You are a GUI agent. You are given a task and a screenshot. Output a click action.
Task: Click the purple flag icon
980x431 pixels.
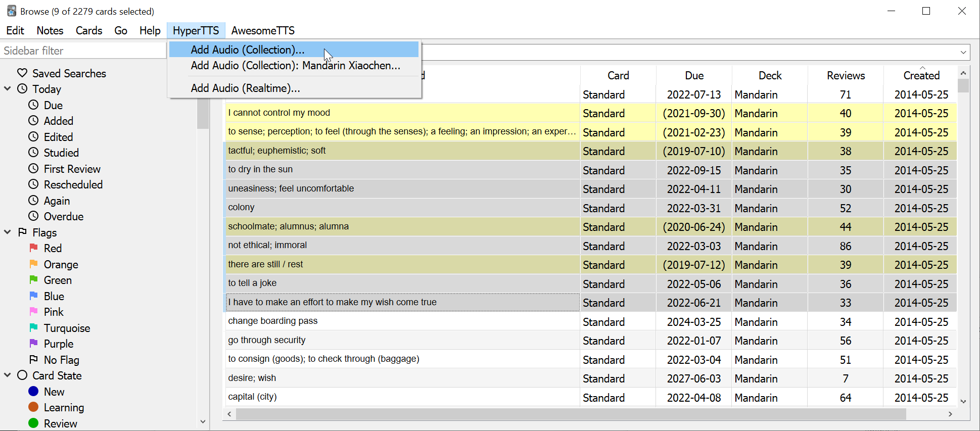34,344
